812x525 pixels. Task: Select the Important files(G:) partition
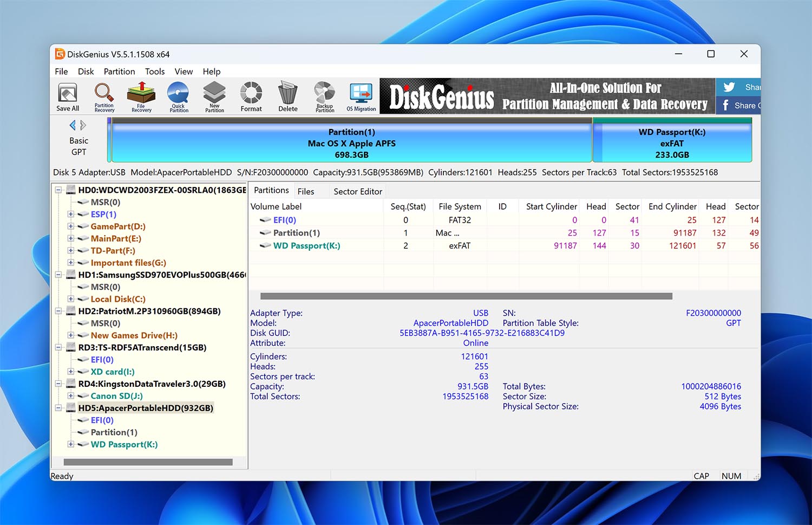(x=128, y=262)
